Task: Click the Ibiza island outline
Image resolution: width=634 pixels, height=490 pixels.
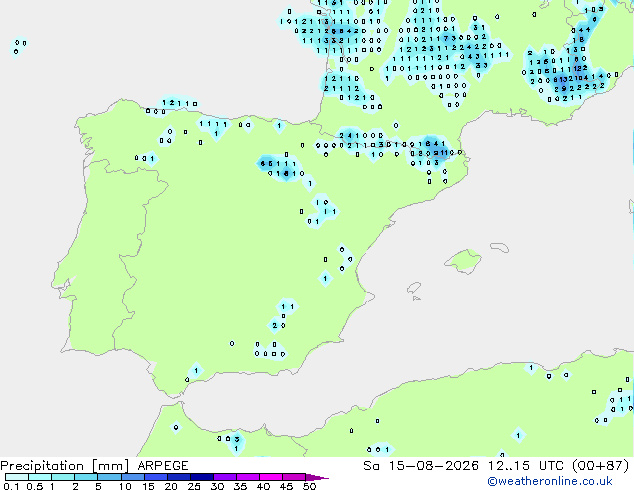Action: pos(414,288)
